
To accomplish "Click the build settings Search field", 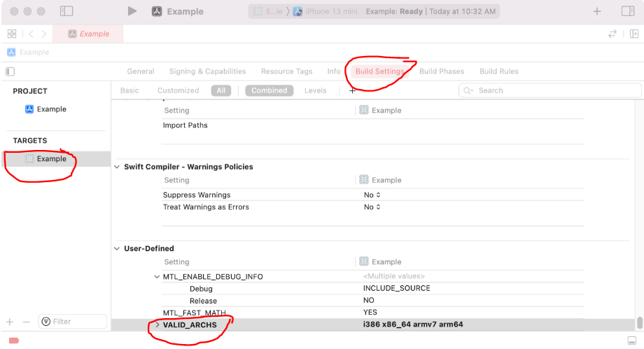I will pyautogui.click(x=549, y=90).
